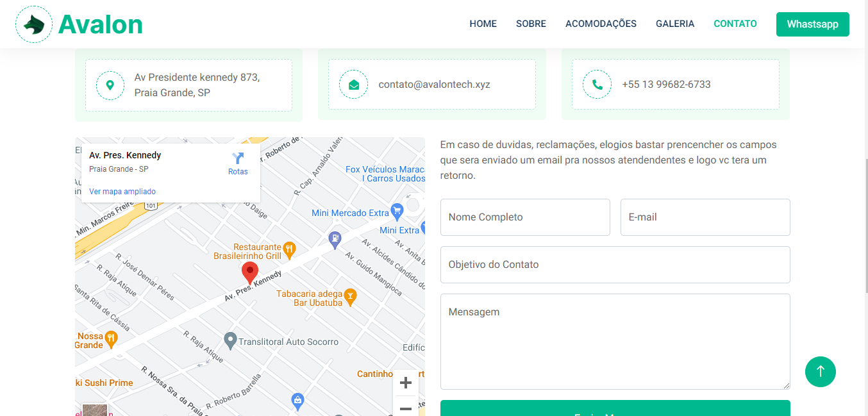Zoom in the map with plus button
Screen dimensions: 868x416
(x=405, y=383)
